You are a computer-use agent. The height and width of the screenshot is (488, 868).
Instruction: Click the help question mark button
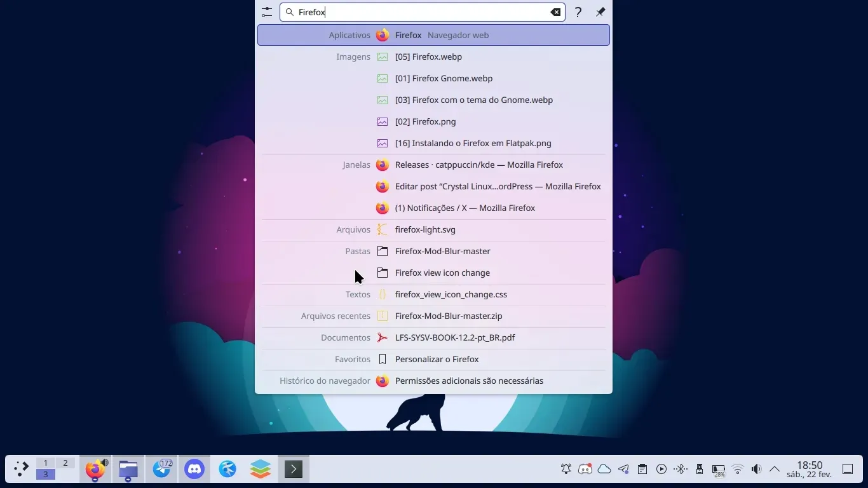578,12
